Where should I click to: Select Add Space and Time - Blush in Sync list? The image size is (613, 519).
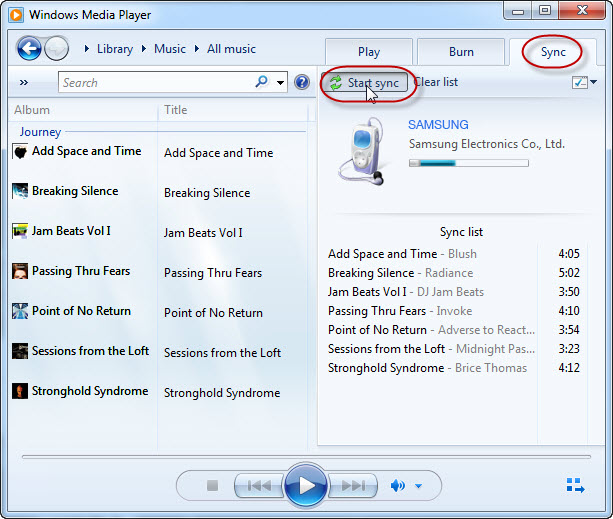[402, 254]
